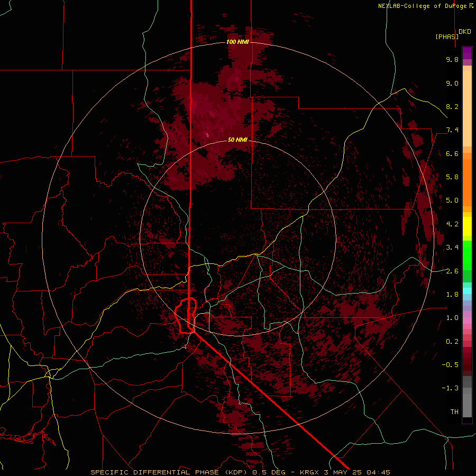This screenshot has height=476, width=476.
Task: Click the yellow segment of the color bar
Action: (467, 226)
